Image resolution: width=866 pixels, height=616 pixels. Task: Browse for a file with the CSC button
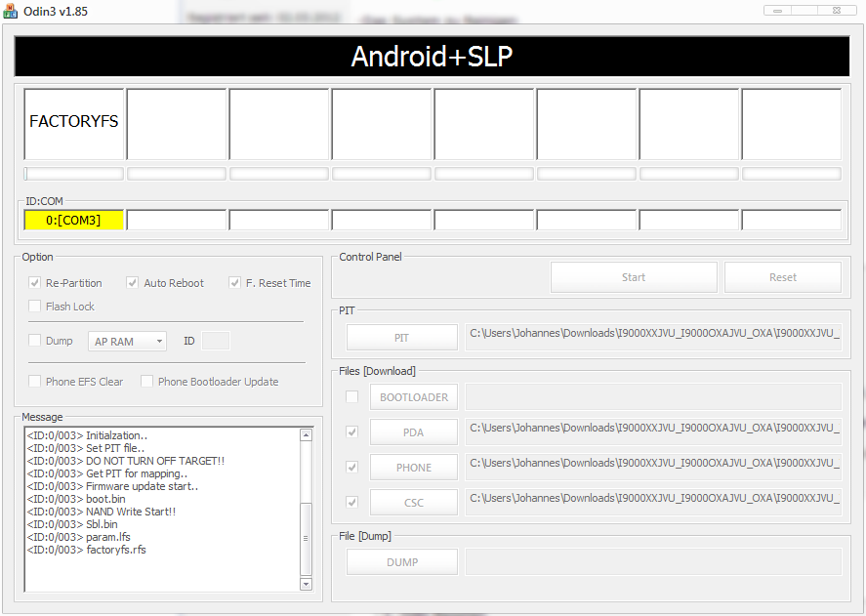point(414,503)
